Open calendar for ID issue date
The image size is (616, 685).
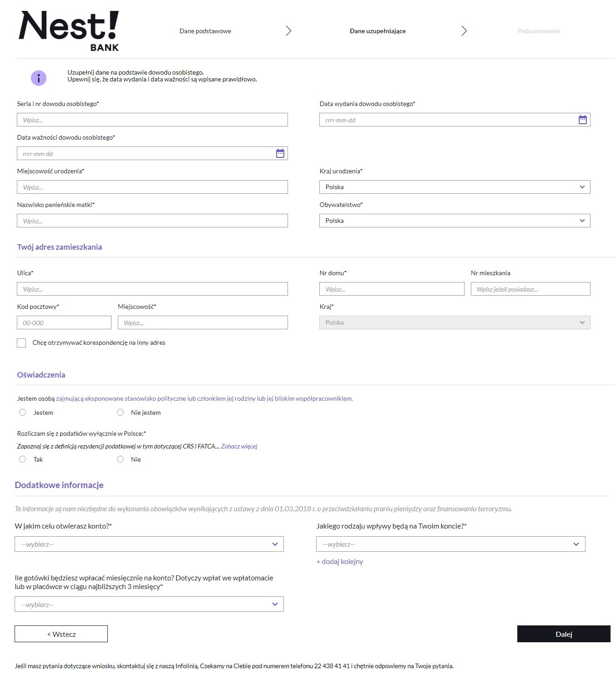582,120
